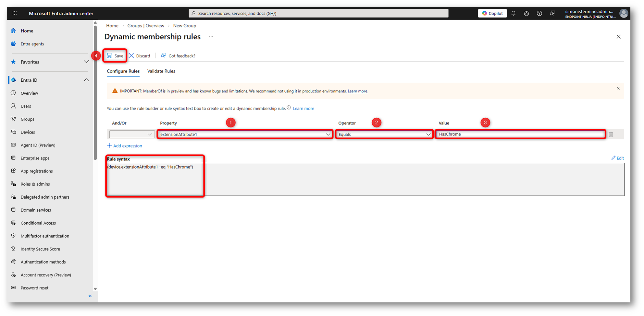Switch to the Validate Rules tab

(x=161, y=71)
